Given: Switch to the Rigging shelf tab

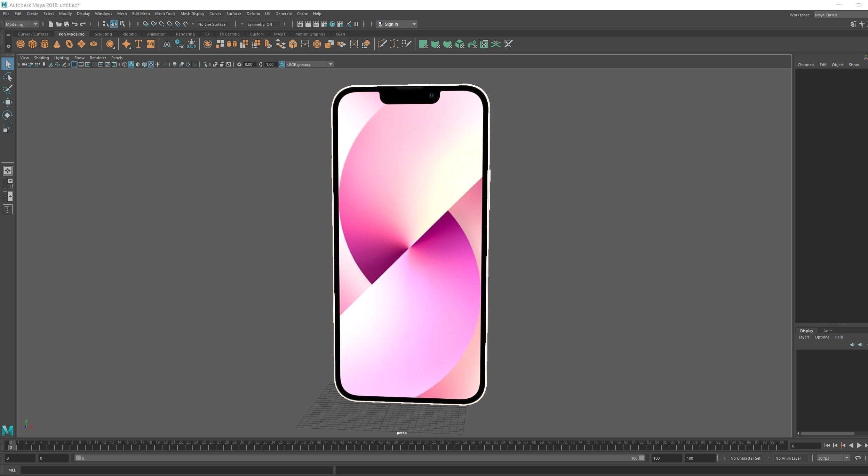Looking at the screenshot, I should [x=129, y=34].
